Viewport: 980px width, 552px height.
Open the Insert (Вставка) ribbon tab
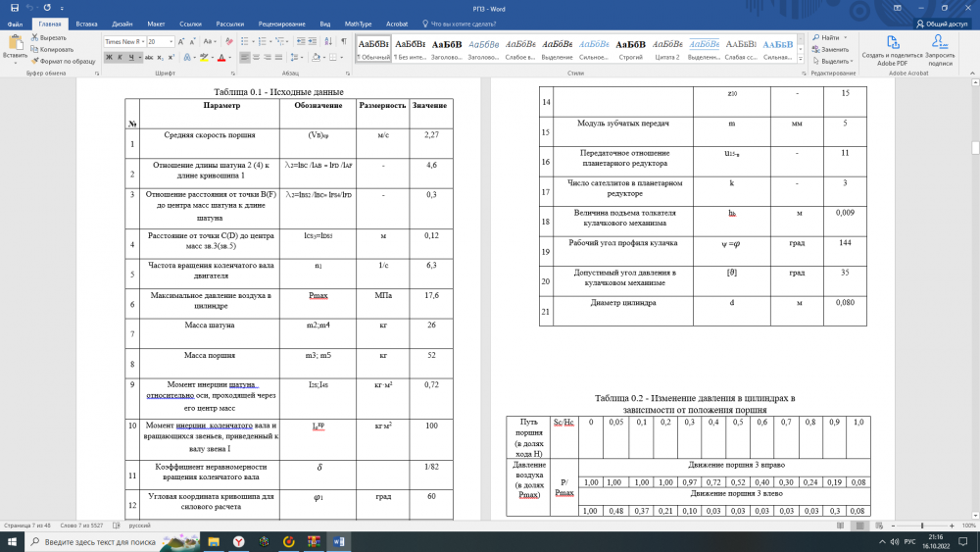point(86,22)
